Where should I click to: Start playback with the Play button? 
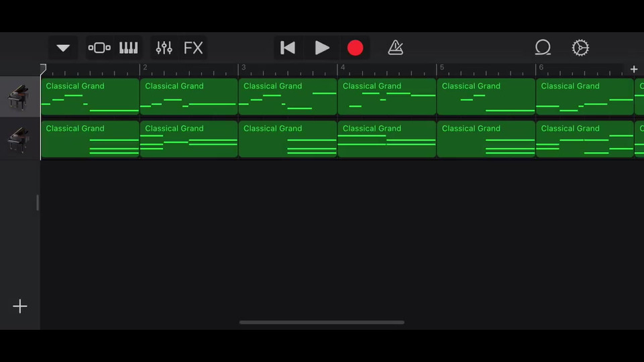click(322, 48)
